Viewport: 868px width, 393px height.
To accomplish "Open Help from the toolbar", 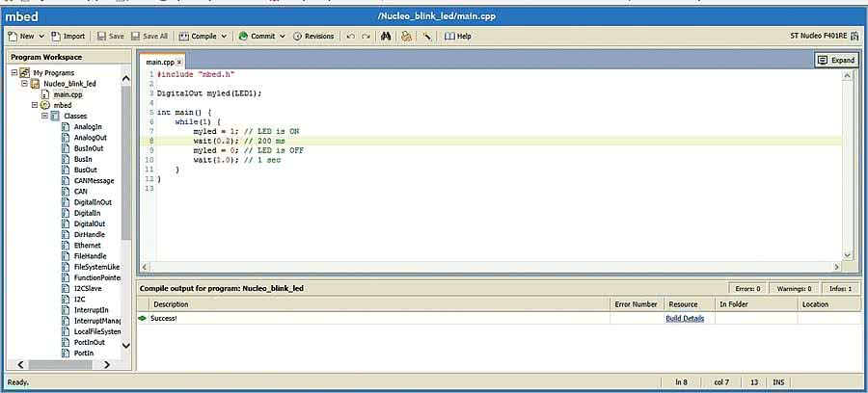I will [x=458, y=36].
